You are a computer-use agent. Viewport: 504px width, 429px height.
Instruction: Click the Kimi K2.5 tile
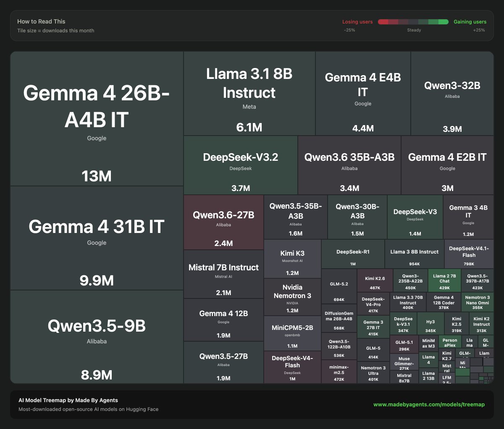[457, 323]
